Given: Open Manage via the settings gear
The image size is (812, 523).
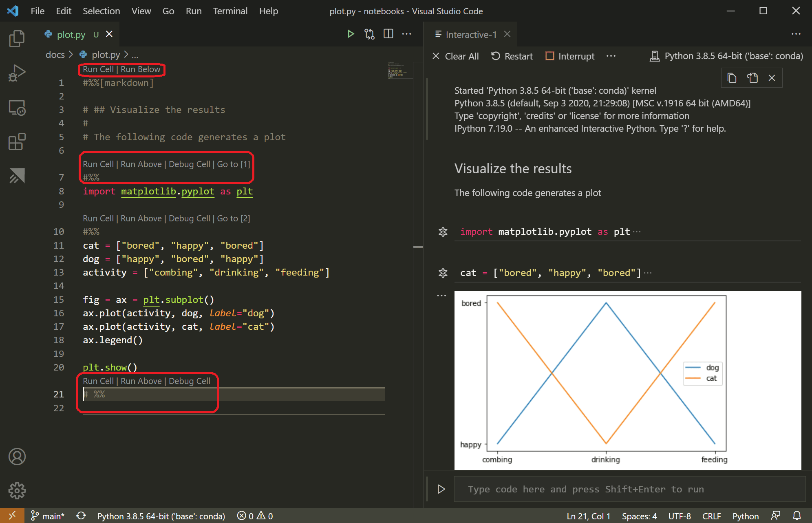Looking at the screenshot, I should point(17,491).
